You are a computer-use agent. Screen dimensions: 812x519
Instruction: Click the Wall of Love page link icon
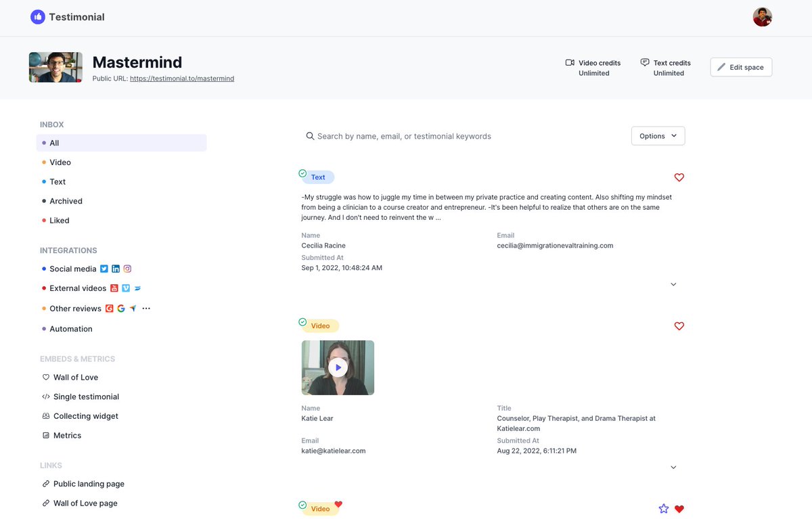pyautogui.click(x=46, y=503)
